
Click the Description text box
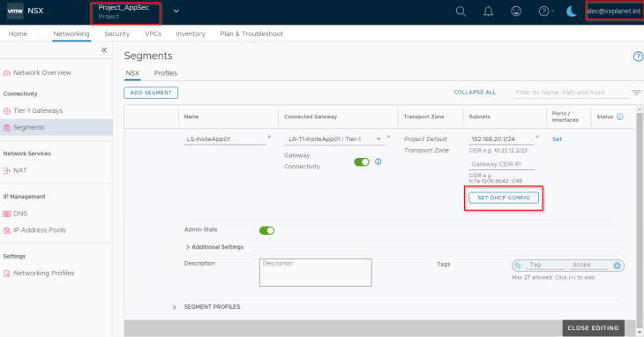[316, 272]
